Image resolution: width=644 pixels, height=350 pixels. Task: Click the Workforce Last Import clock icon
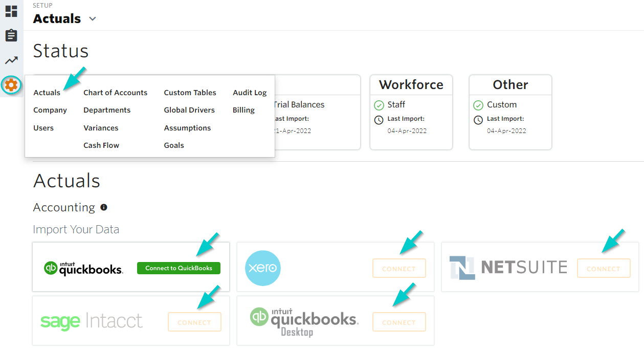coord(379,120)
